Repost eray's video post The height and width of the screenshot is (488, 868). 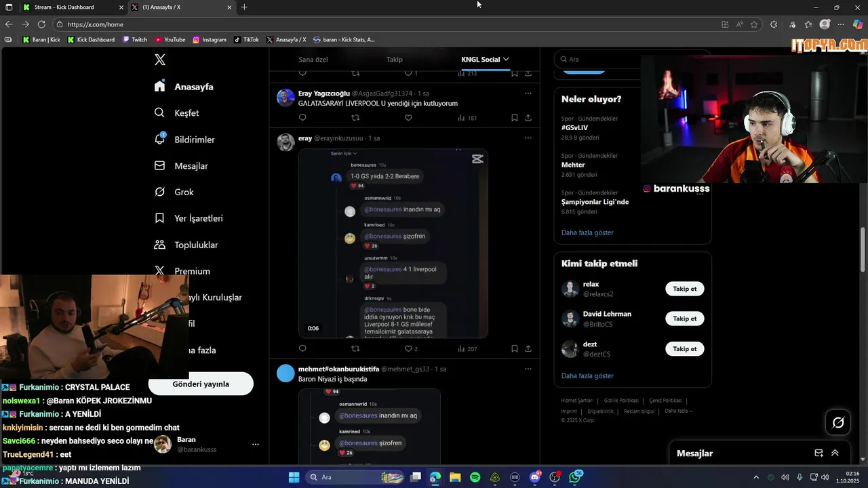[355, 349]
